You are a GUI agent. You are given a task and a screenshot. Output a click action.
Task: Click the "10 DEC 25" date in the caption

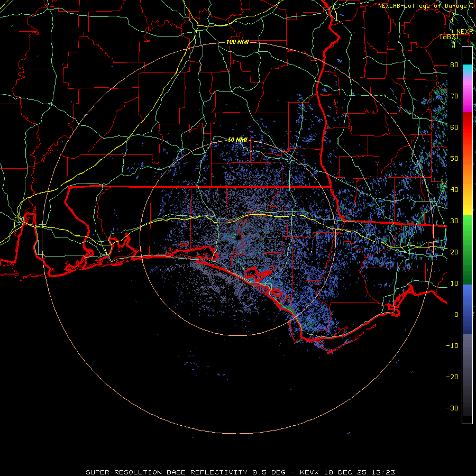[x=346, y=472]
